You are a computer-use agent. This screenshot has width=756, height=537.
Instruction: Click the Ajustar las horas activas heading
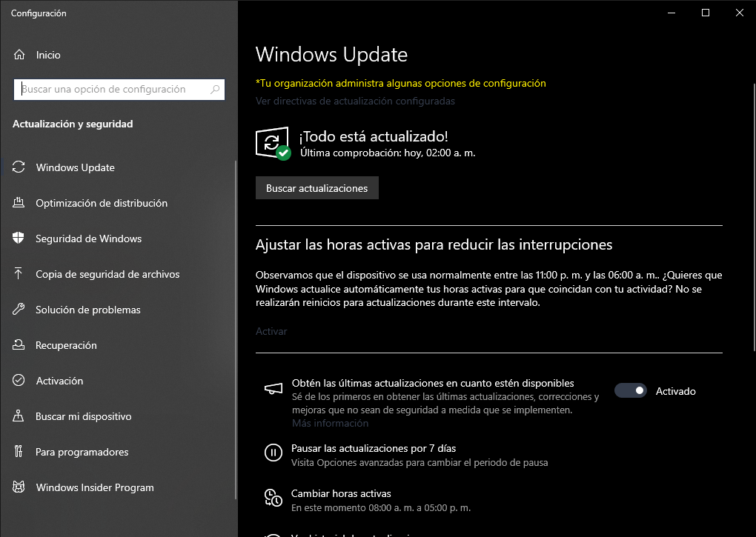coord(434,244)
